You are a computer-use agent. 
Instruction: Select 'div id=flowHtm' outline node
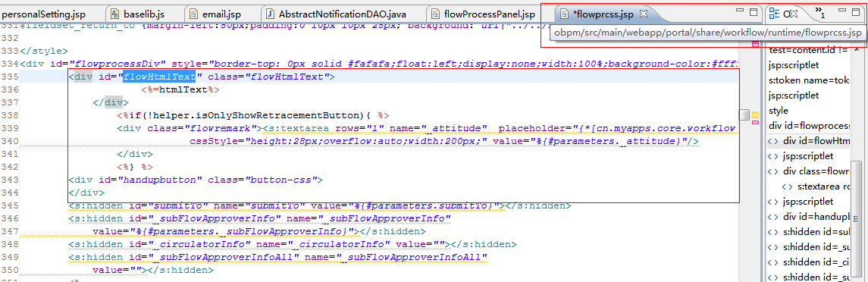click(x=809, y=141)
